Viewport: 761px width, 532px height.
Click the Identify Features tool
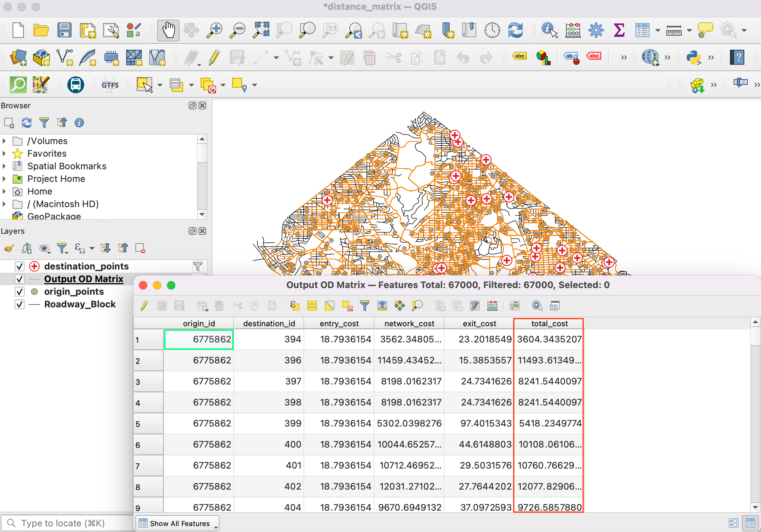pos(549,30)
